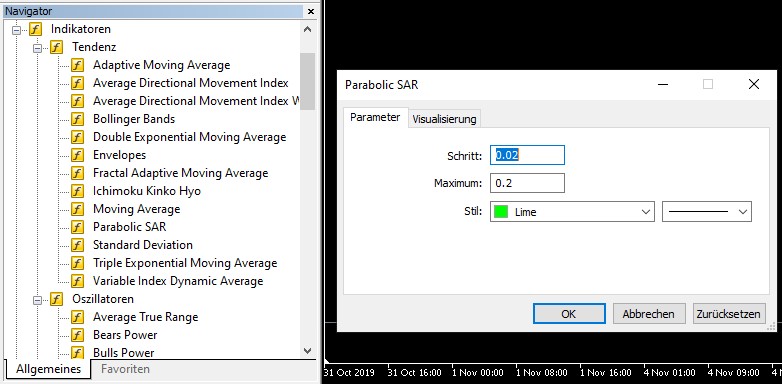Viewport: 782px width, 384px height.
Task: Select the Allgemeines tab
Action: (x=48, y=369)
